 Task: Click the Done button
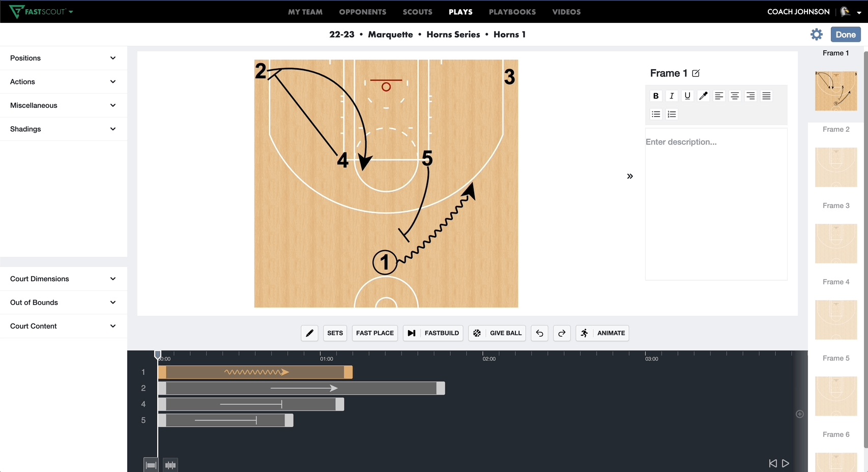tap(846, 35)
